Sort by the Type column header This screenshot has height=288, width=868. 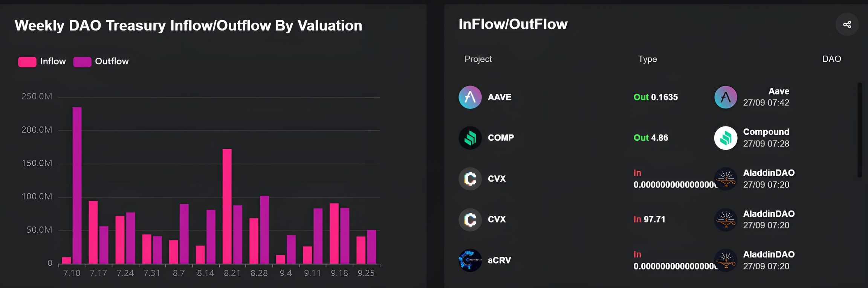[647, 59]
